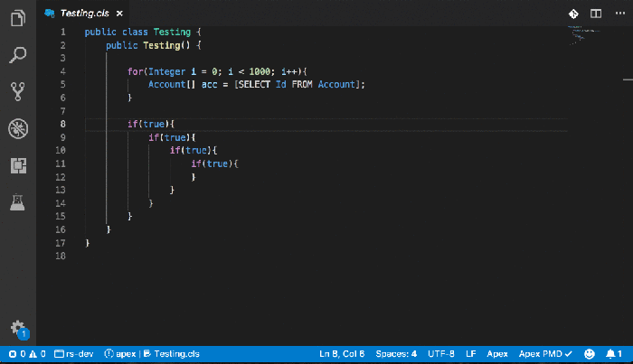Screen dimensions: 633x364
Task: Click the closing brace on line 12
Action: tap(194, 177)
